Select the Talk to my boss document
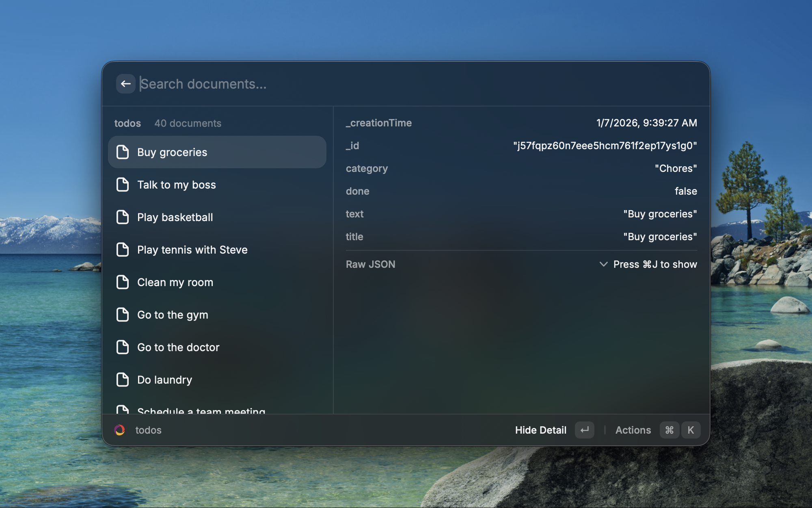The height and width of the screenshot is (508, 812). 177,185
